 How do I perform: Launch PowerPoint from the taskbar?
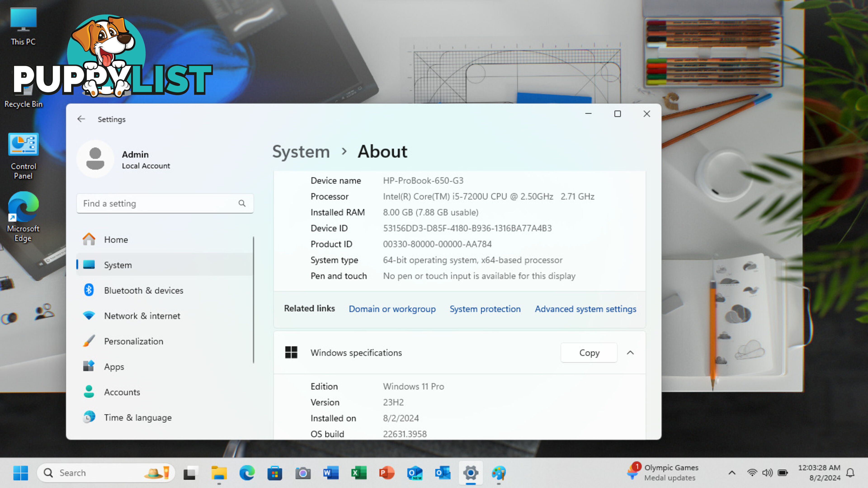(387, 473)
